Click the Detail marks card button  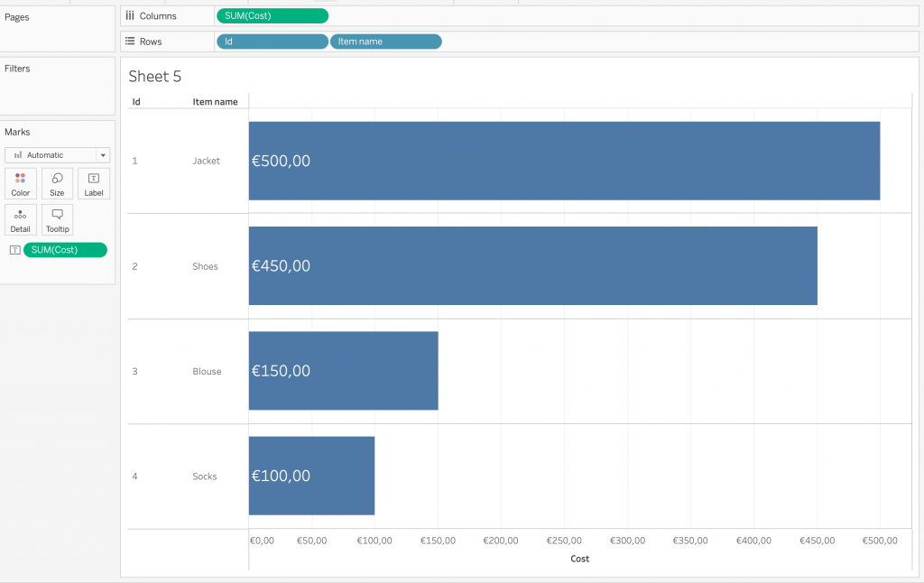click(20, 219)
